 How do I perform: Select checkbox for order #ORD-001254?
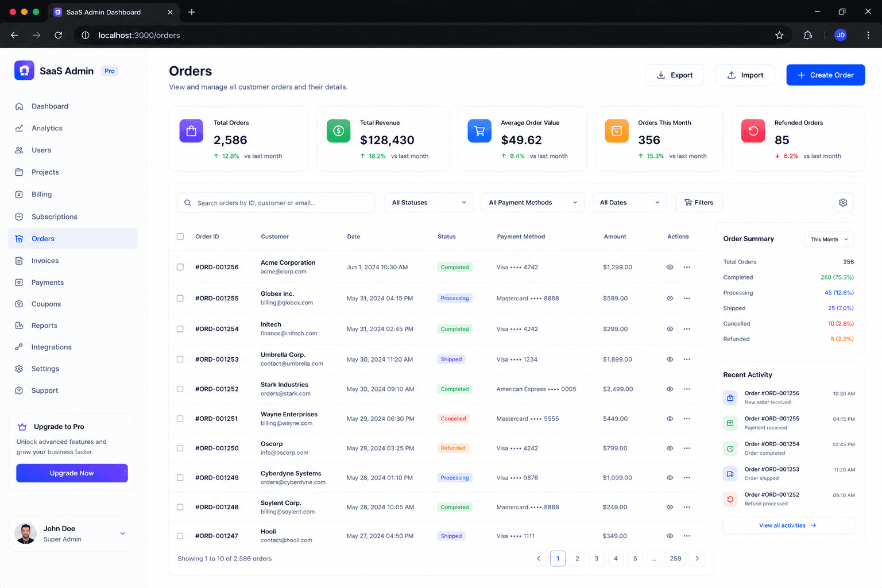[180, 329]
